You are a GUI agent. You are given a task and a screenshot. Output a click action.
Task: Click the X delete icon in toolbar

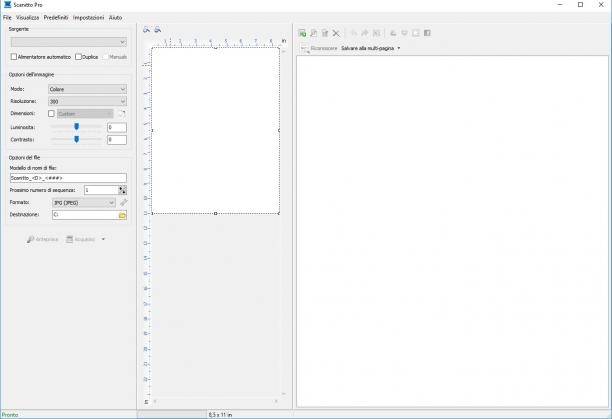(x=336, y=33)
